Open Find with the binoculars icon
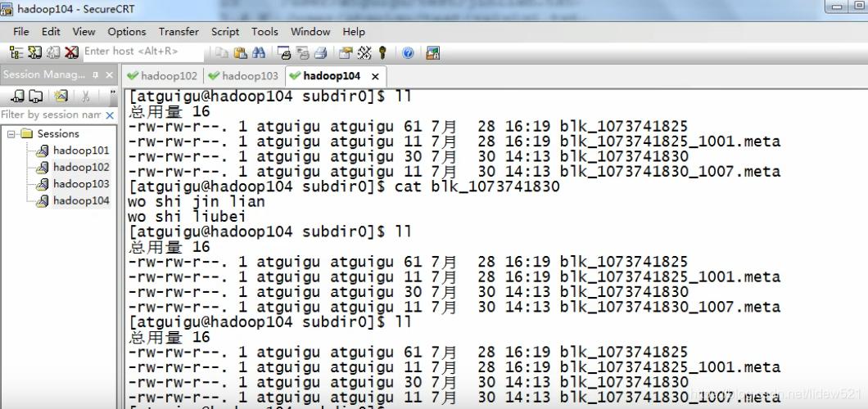The width and height of the screenshot is (868, 409). (x=259, y=53)
